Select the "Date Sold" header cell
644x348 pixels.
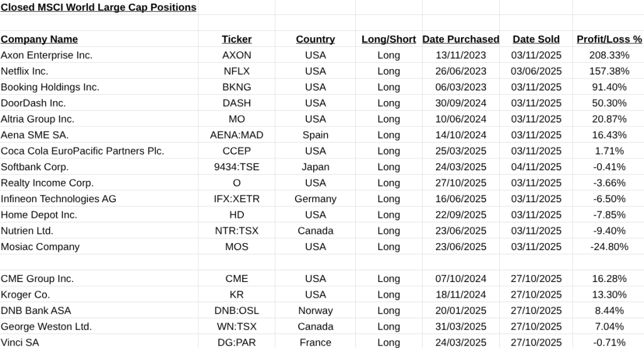pos(536,39)
